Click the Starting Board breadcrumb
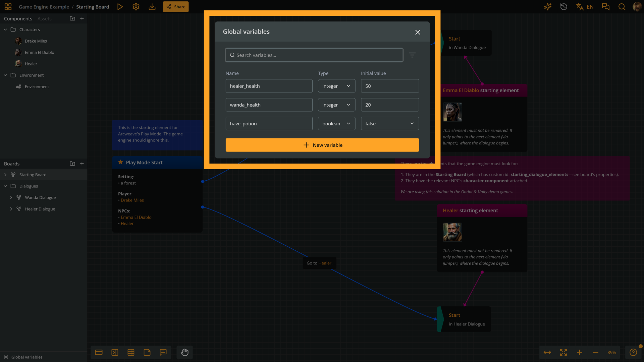The width and height of the screenshot is (644, 362). click(93, 7)
